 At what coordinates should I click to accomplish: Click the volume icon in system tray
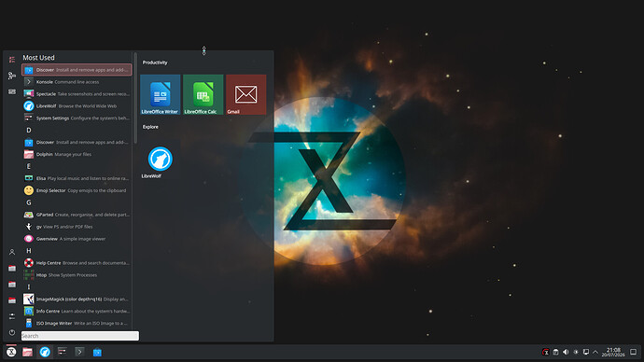click(x=566, y=352)
